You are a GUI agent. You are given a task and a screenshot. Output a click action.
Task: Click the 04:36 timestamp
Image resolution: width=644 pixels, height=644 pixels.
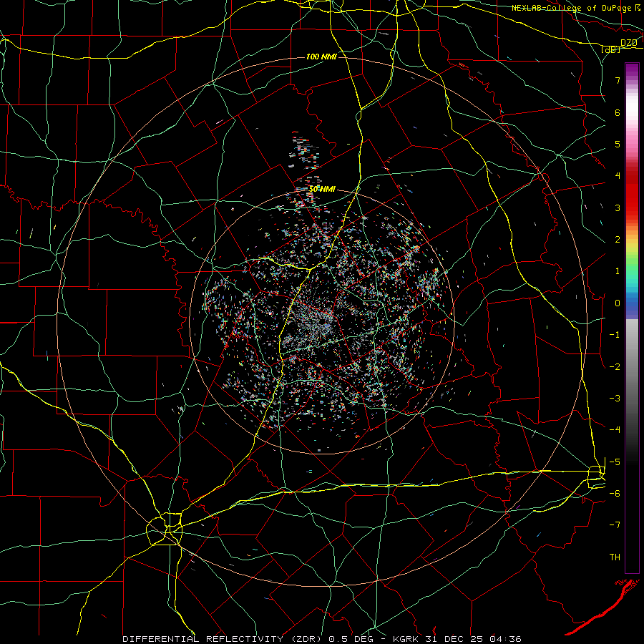[506, 639]
